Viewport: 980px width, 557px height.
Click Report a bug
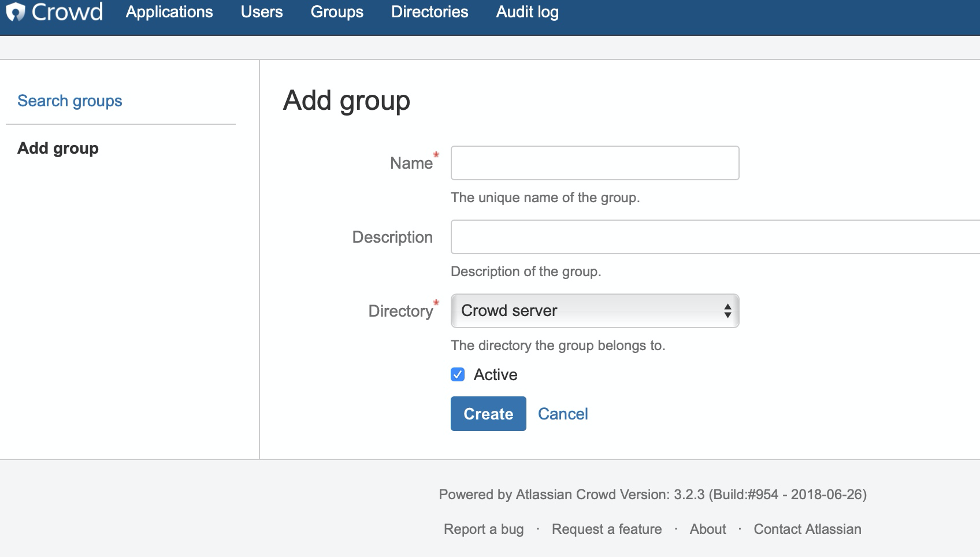tap(483, 529)
